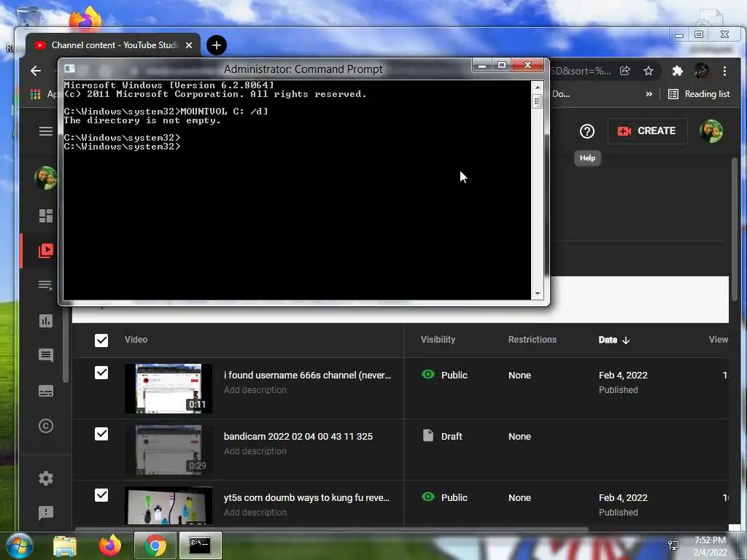Open the Chrome apps grid icon

pos(35,94)
